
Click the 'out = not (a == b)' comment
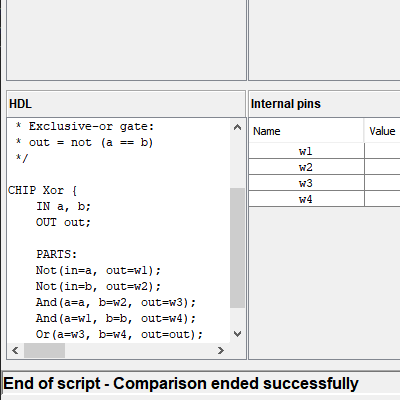91,143
